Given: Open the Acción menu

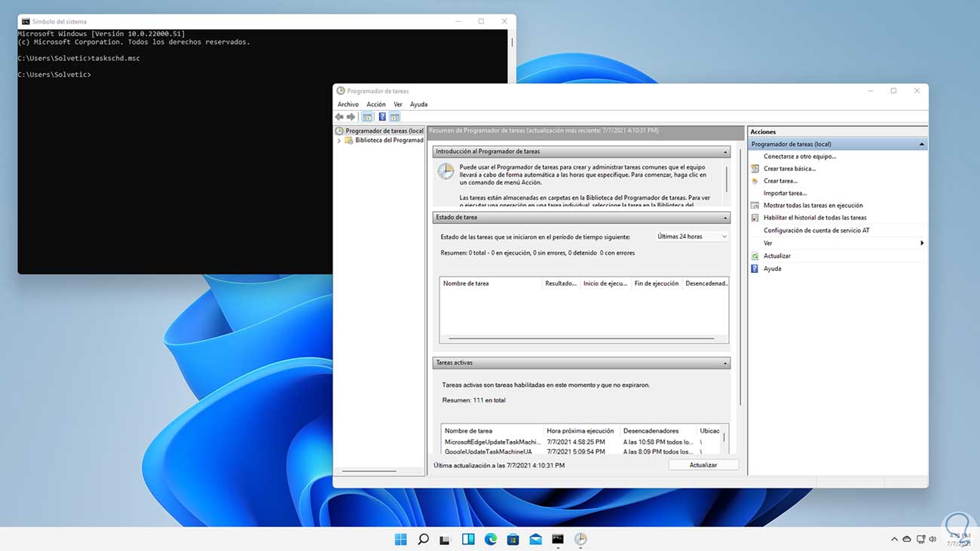Looking at the screenshot, I should pos(375,105).
